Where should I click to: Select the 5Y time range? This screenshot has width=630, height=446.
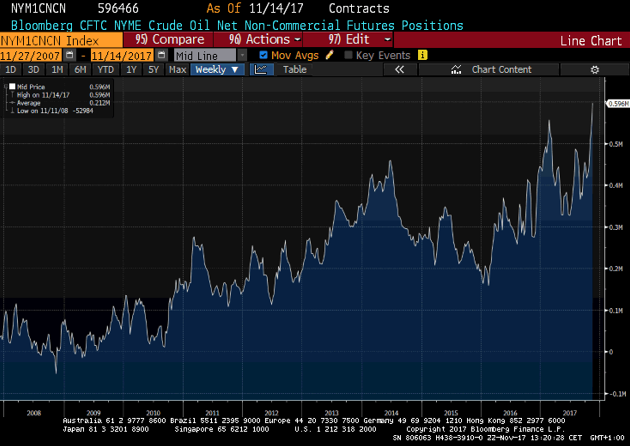pyautogui.click(x=153, y=70)
